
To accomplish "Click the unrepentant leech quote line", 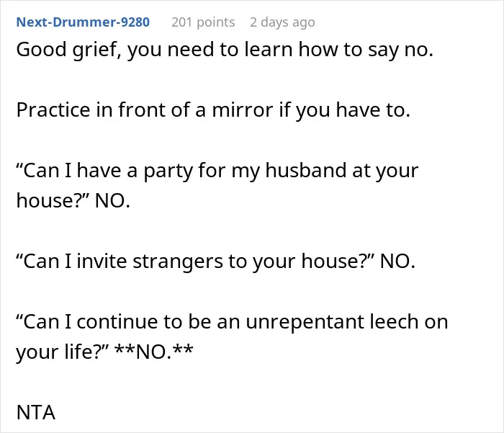I will [232, 322].
